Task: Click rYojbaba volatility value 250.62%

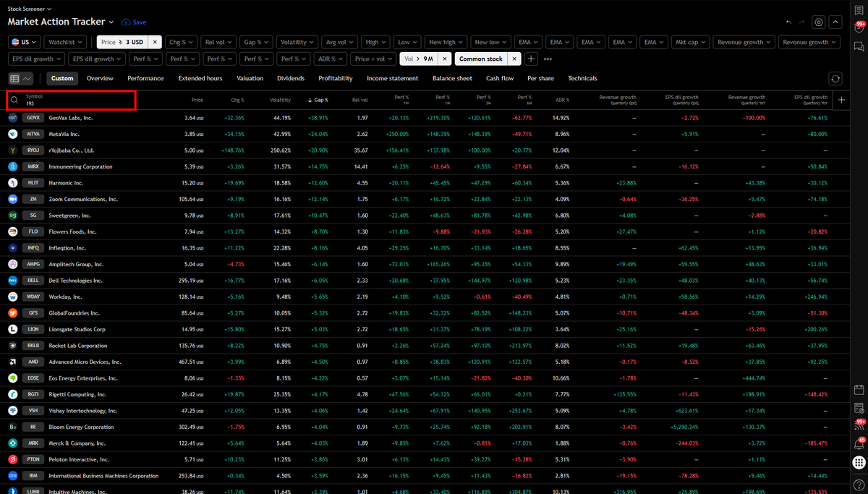Action: [279, 150]
